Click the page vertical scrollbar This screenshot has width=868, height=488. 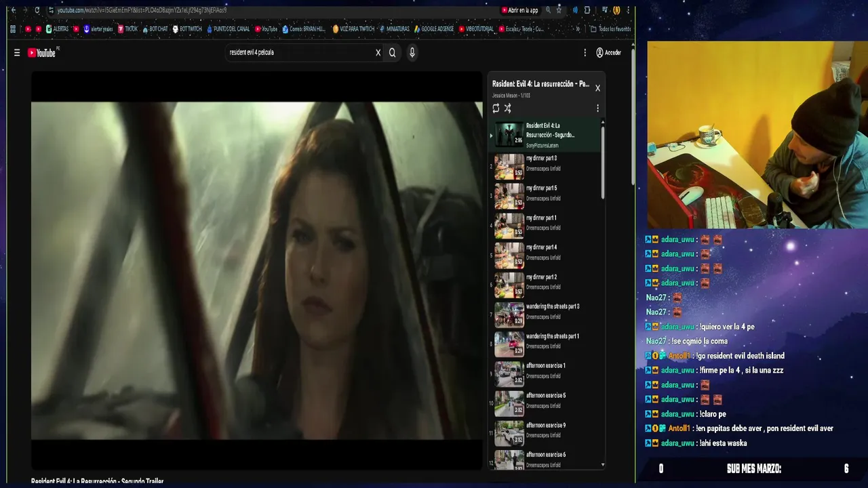(x=633, y=117)
